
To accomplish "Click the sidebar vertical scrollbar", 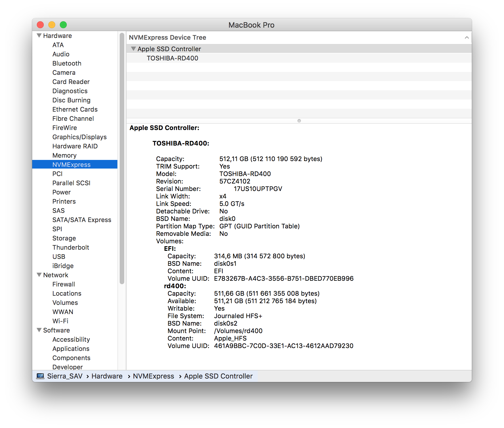I will [x=122, y=158].
